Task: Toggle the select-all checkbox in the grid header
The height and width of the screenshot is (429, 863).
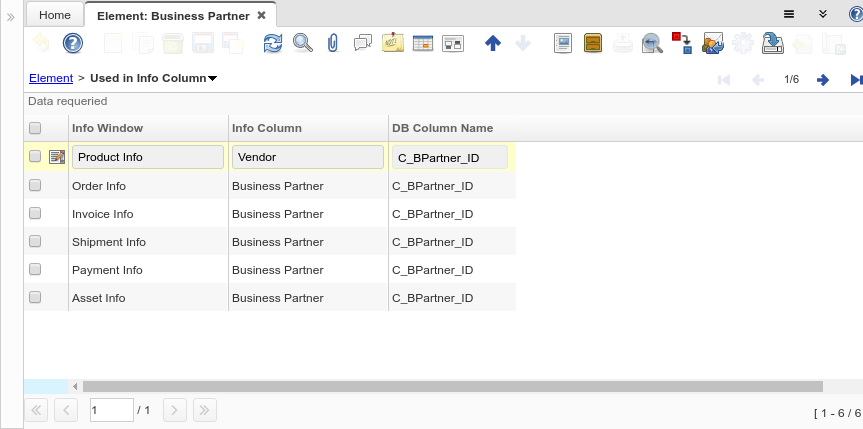Action: click(35, 128)
